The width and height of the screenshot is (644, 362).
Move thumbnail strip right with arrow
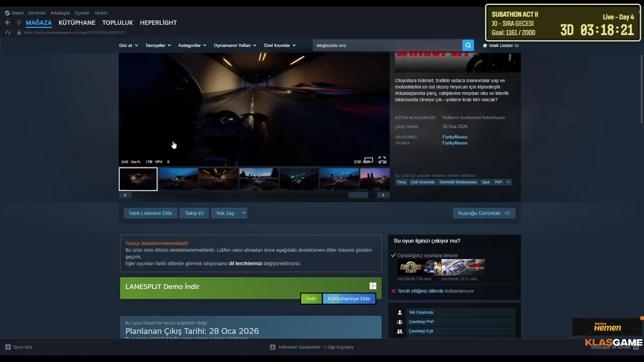pos(383,195)
